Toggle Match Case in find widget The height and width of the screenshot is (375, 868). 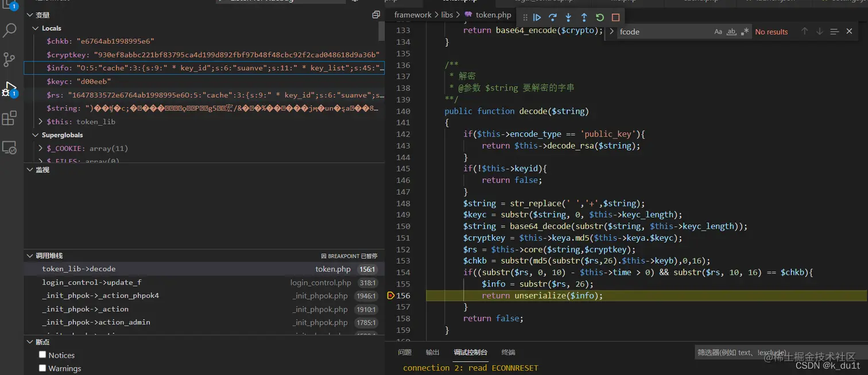(x=718, y=32)
